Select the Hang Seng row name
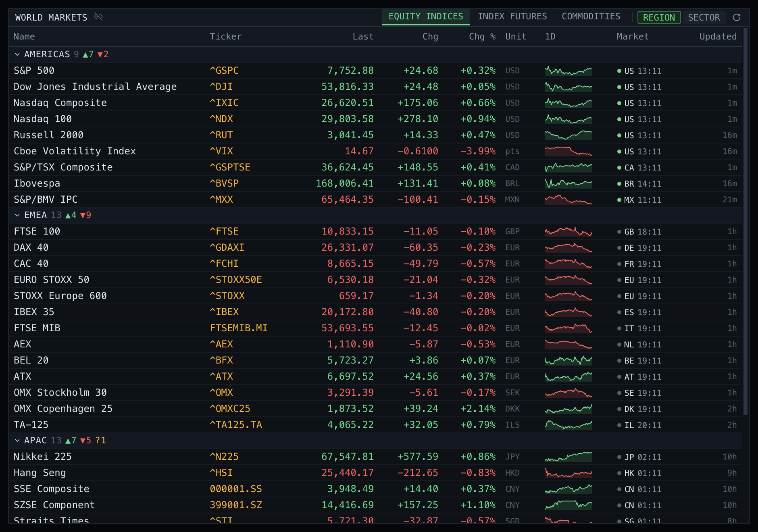The width and height of the screenshot is (758, 532). [40, 473]
